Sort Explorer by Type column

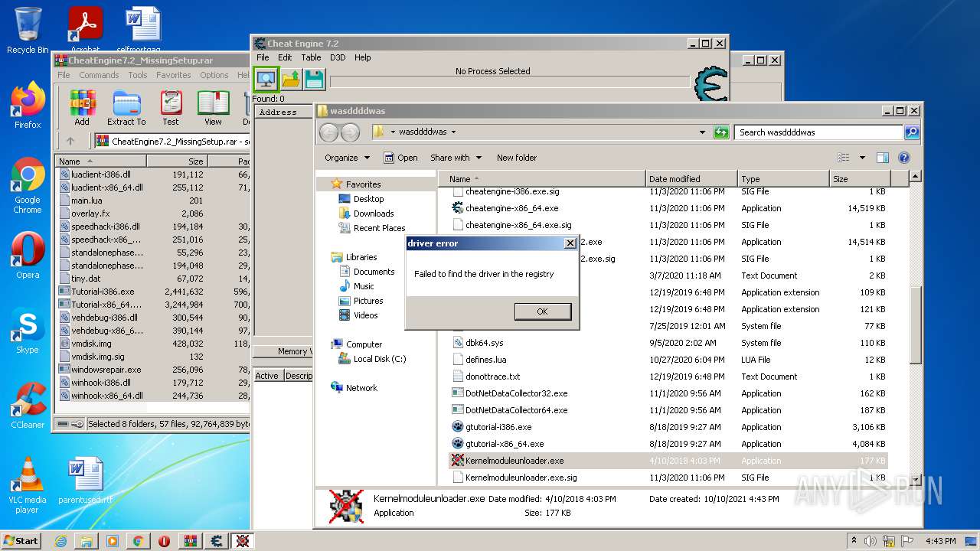[x=783, y=179]
